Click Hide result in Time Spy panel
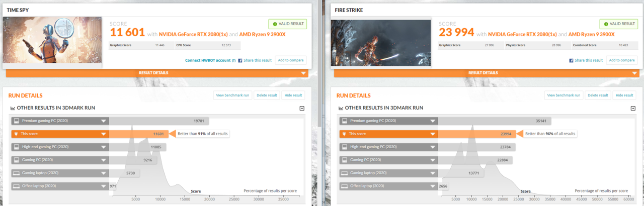 (x=293, y=95)
